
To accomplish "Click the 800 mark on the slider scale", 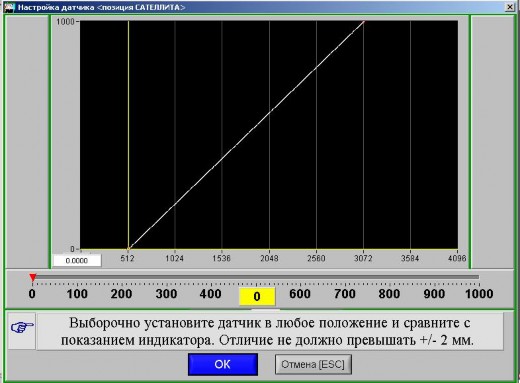I will 389,294.
